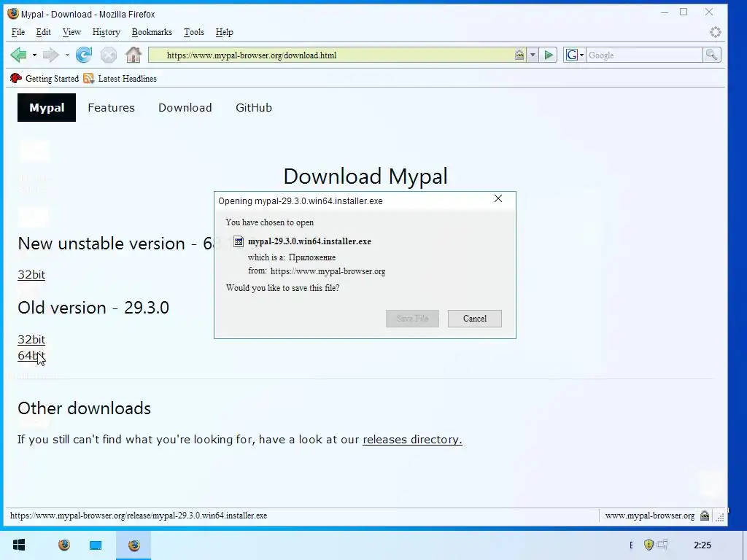Minimize the Firefox window
This screenshot has height=560, width=747.
[x=665, y=12]
